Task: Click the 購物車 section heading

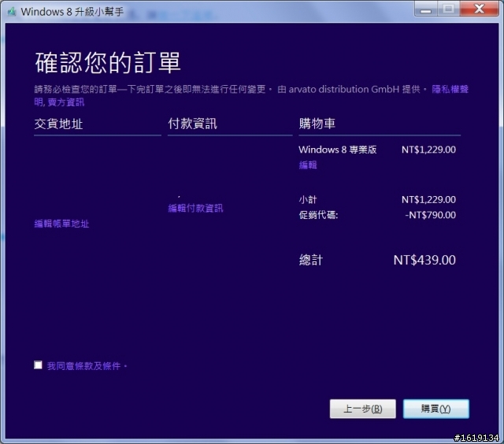Action: 317,124
